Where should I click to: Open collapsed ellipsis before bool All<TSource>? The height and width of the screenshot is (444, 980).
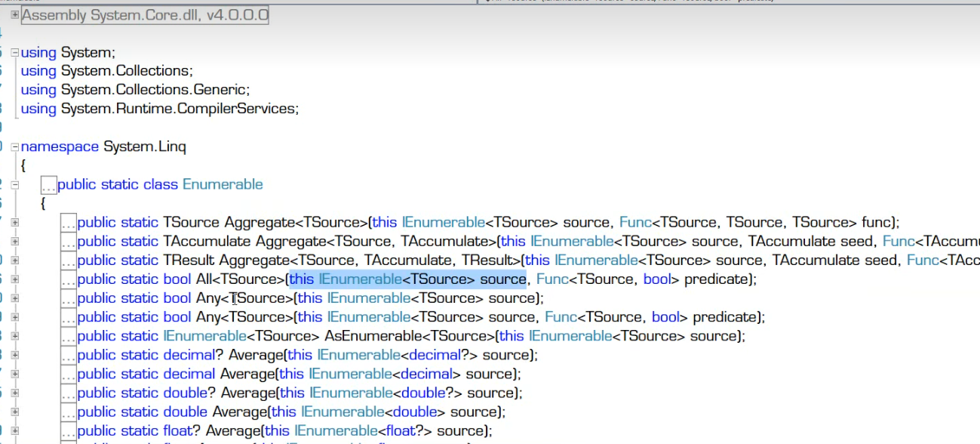point(69,279)
